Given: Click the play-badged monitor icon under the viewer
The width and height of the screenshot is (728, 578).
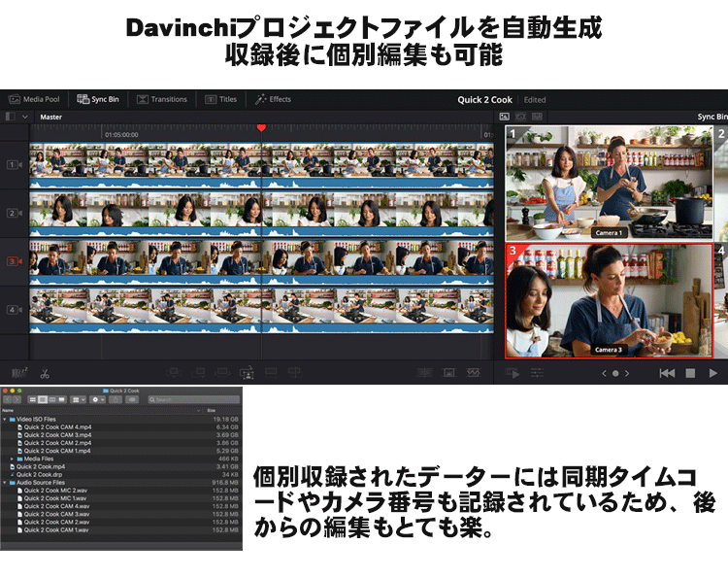Looking at the screenshot, I should (513, 373).
